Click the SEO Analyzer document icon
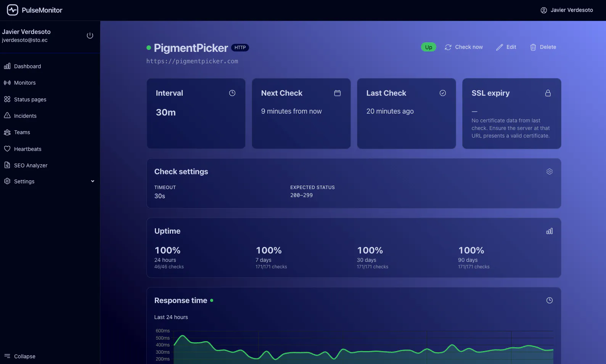The height and width of the screenshot is (364, 606). tap(7, 165)
